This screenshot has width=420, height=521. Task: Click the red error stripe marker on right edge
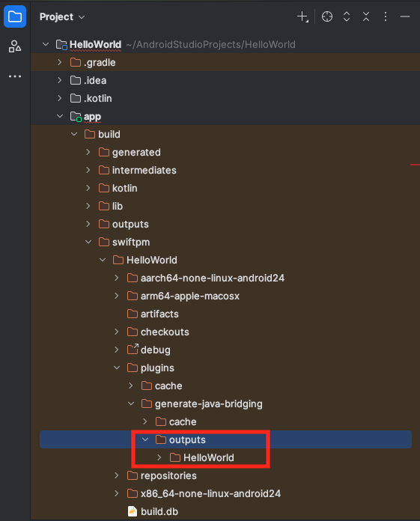(415, 164)
